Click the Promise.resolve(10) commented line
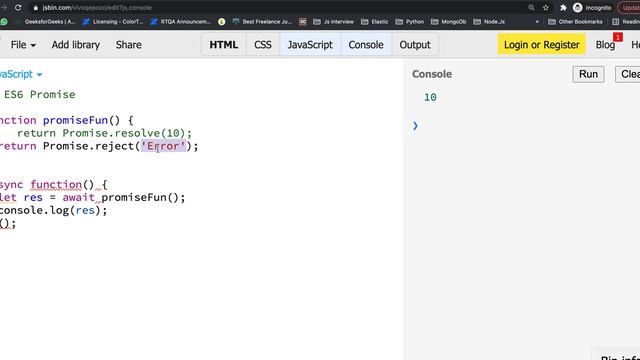This screenshot has height=360, width=640. [x=104, y=133]
